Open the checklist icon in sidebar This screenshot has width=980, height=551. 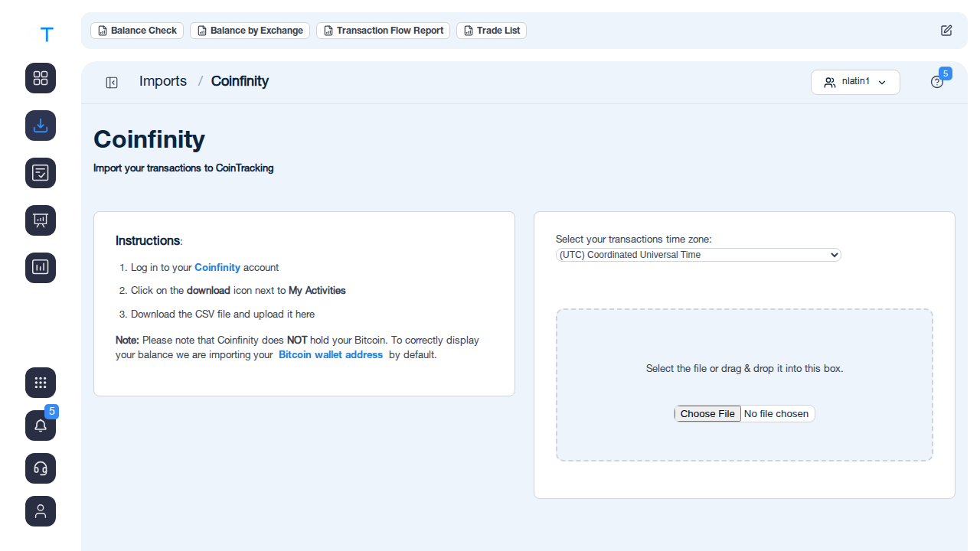point(41,173)
